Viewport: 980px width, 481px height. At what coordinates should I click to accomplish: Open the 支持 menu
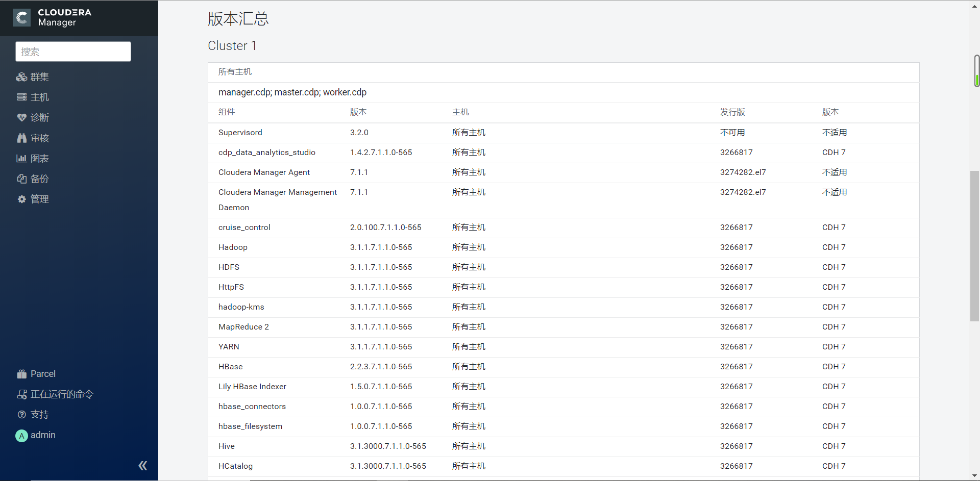coord(40,415)
